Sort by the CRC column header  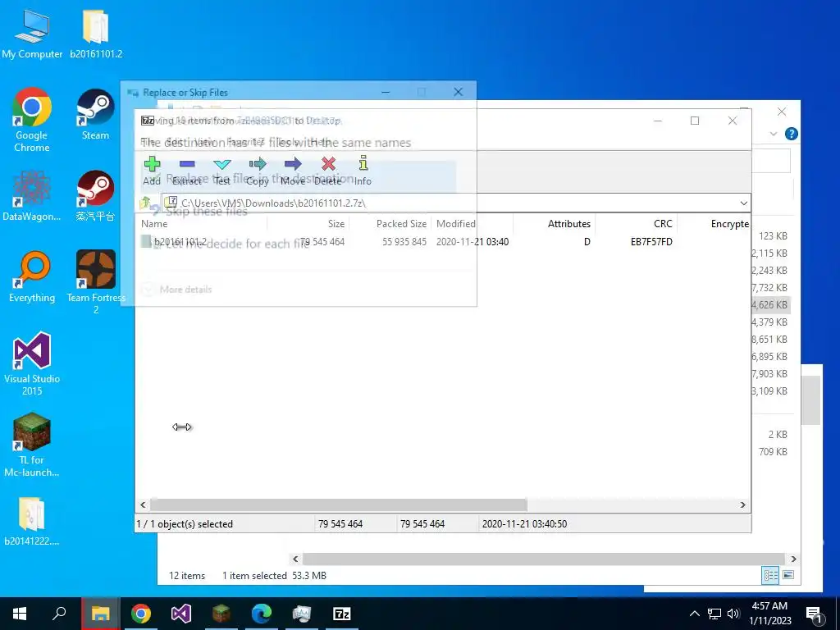[x=663, y=224]
